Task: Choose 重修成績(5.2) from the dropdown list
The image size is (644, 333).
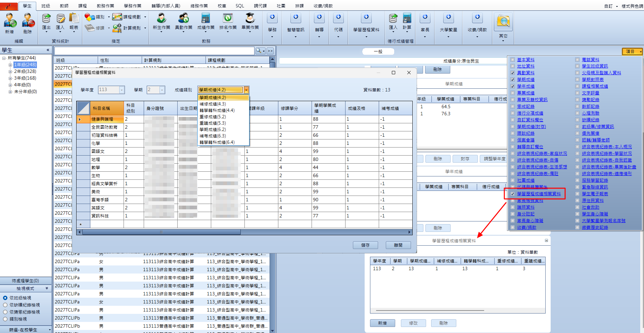Action: coord(223,117)
